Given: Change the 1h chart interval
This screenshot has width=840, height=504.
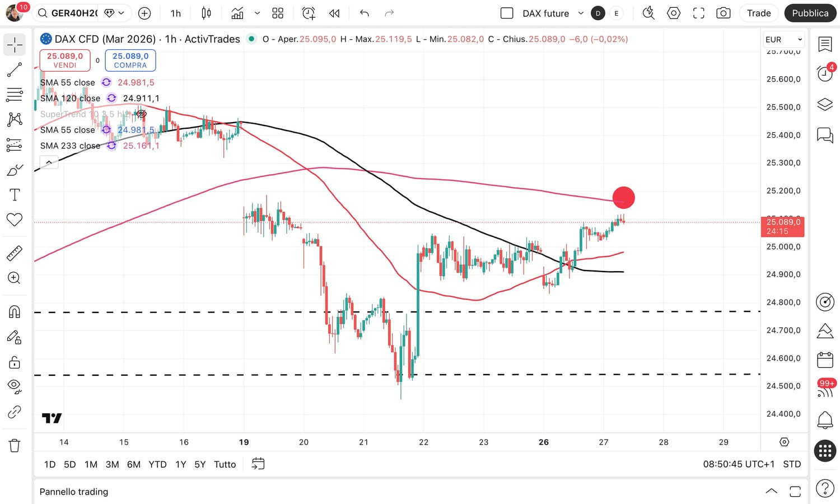Looking at the screenshot, I should [x=176, y=13].
